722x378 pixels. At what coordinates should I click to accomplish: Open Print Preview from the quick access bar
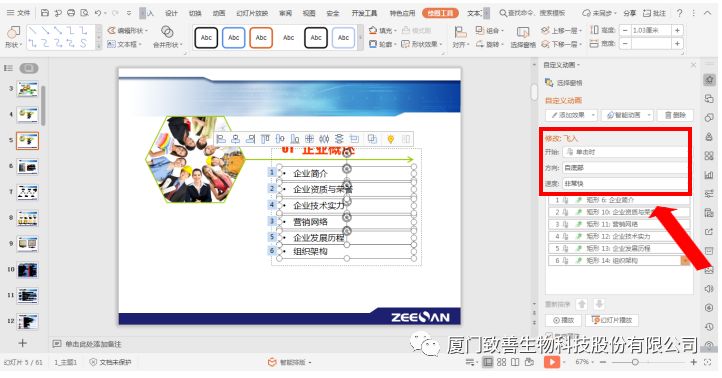click(x=84, y=13)
